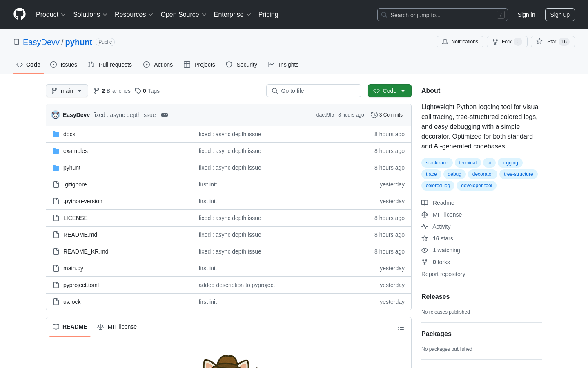588x368 pixels.
Task: Click the notifications bell icon
Action: [x=445, y=42]
